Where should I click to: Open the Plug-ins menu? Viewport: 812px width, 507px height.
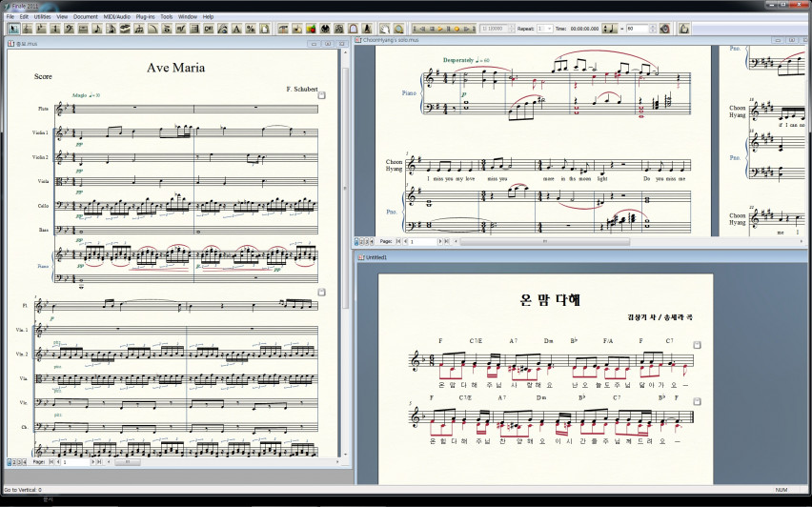tap(145, 16)
